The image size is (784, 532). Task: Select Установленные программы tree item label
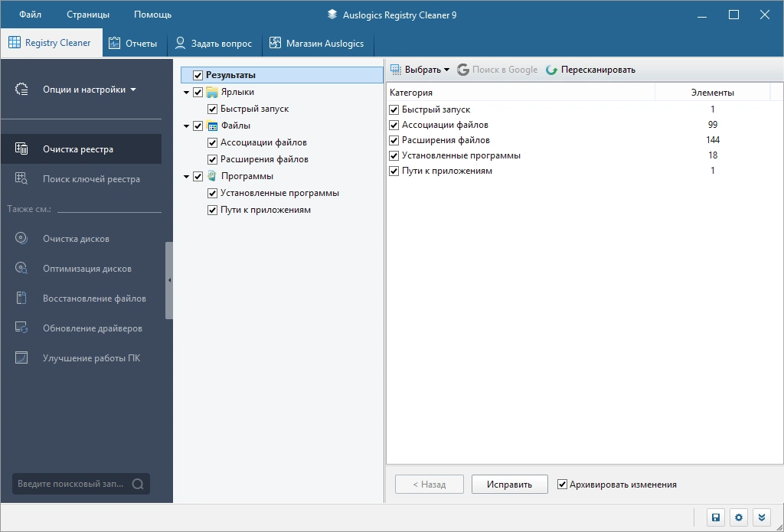[x=280, y=193]
